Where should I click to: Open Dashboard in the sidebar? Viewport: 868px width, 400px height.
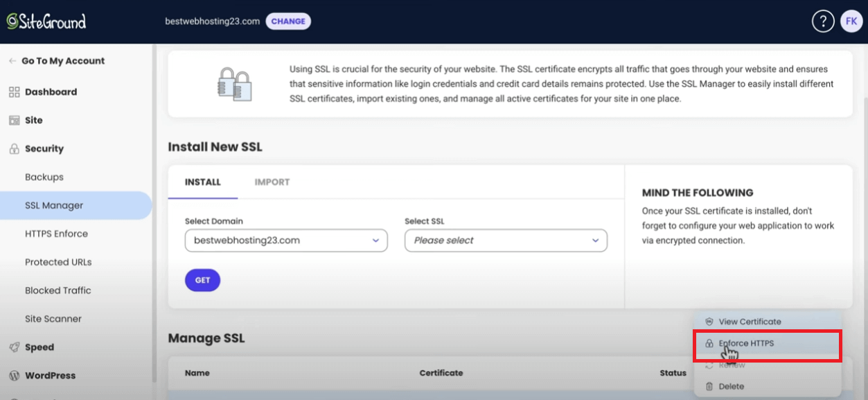pos(51,92)
